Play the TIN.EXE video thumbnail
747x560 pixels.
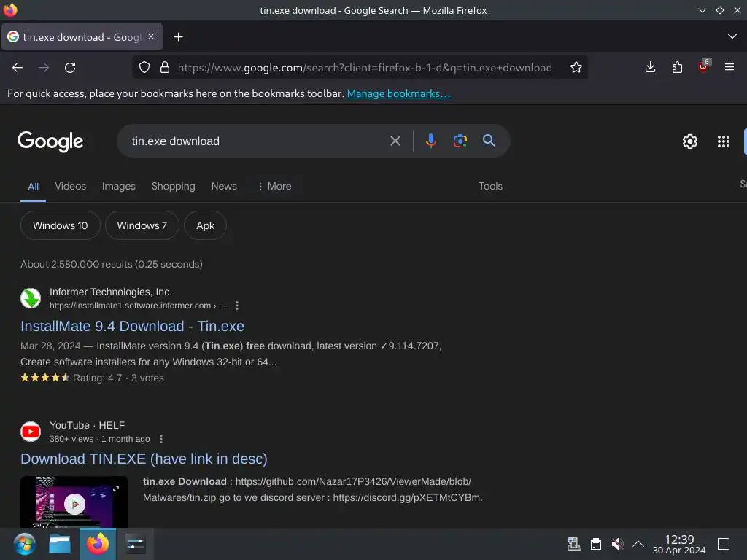[x=74, y=502]
